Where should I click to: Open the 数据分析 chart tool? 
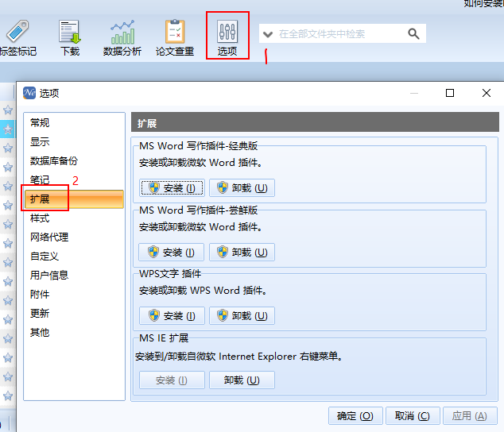click(122, 37)
